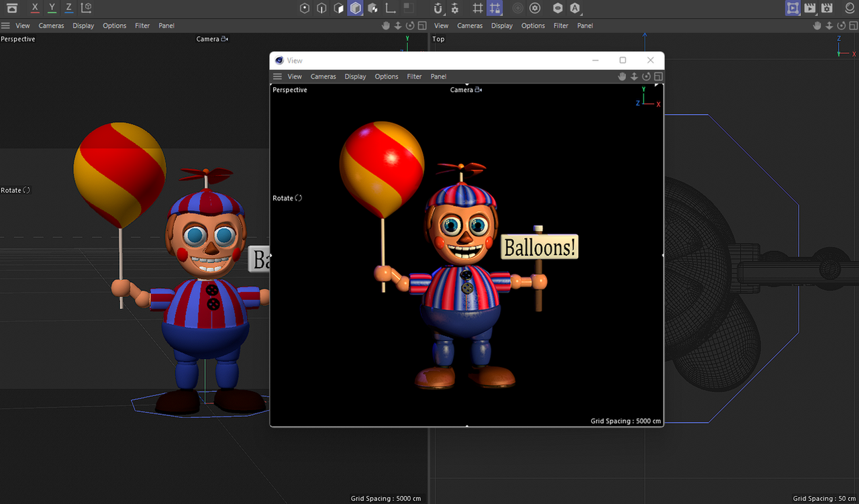
Task: Click orbit rotate icon in left Perspective panel
Action: click(x=410, y=26)
